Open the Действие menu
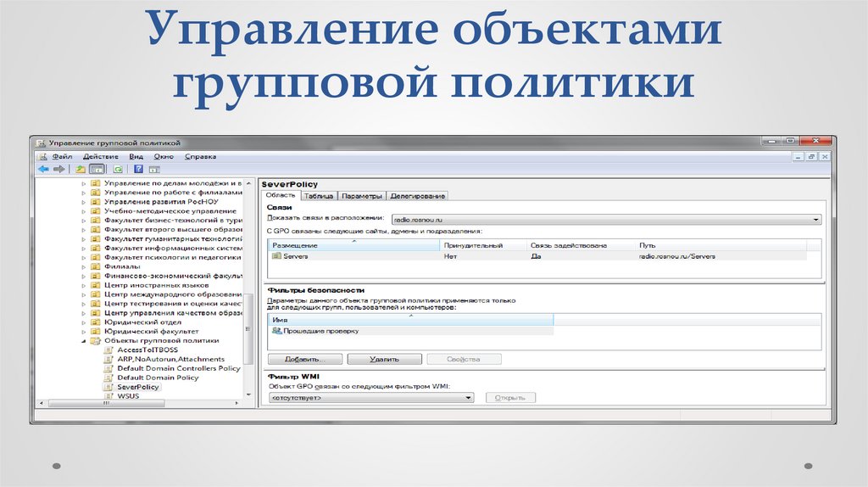The image size is (868, 487). tap(100, 157)
